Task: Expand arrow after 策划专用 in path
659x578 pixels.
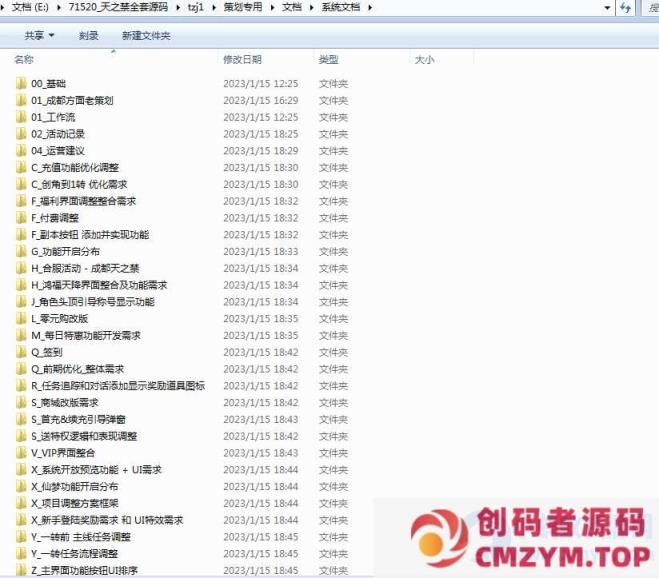Action: tap(272, 8)
